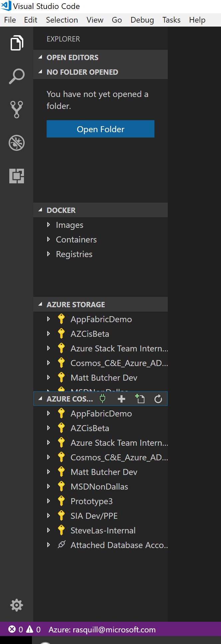Screen dimensions: 221x644
Task: Select Matt Butcher Dev label in Cosmos DB
Action: (x=104, y=472)
